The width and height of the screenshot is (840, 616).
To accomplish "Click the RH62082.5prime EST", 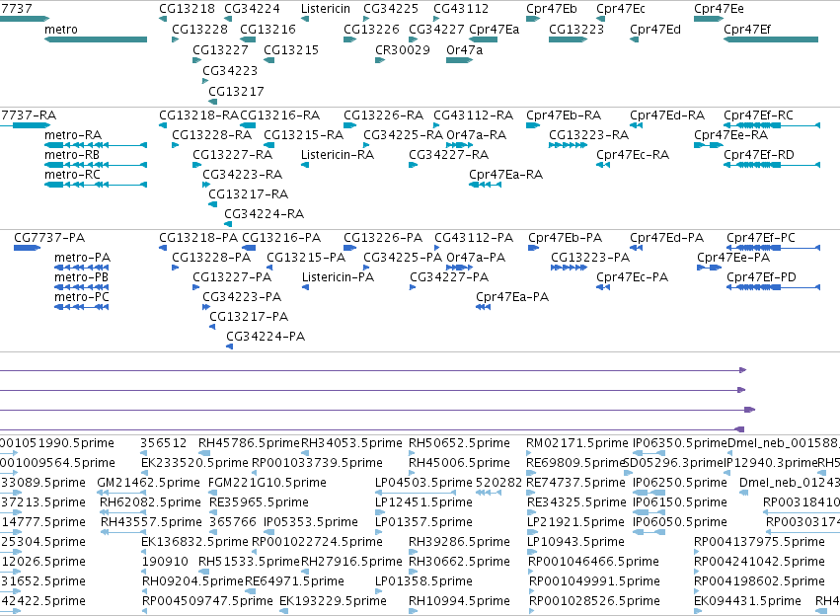I will [x=122, y=512].
